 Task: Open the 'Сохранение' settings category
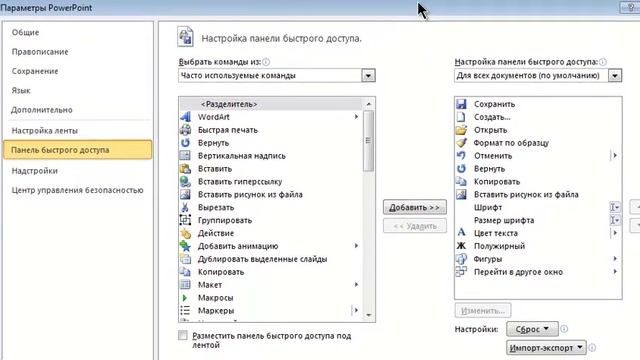(35, 71)
